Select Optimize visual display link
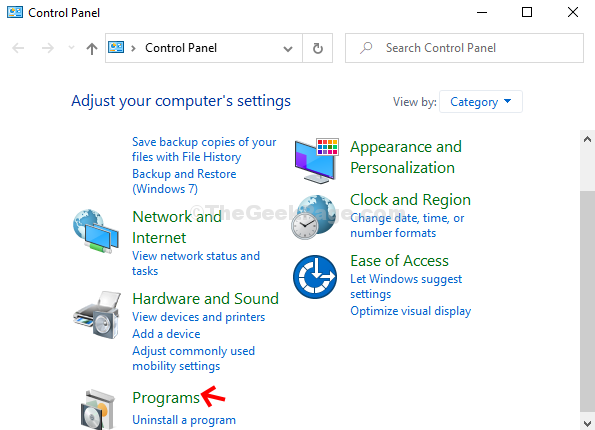 (411, 311)
